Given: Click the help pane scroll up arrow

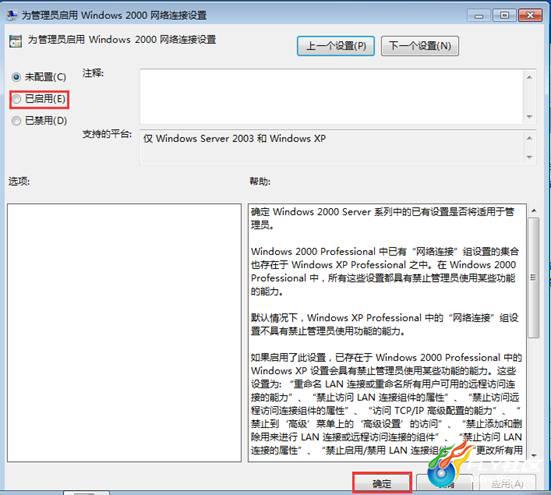Looking at the screenshot, I should [x=533, y=210].
